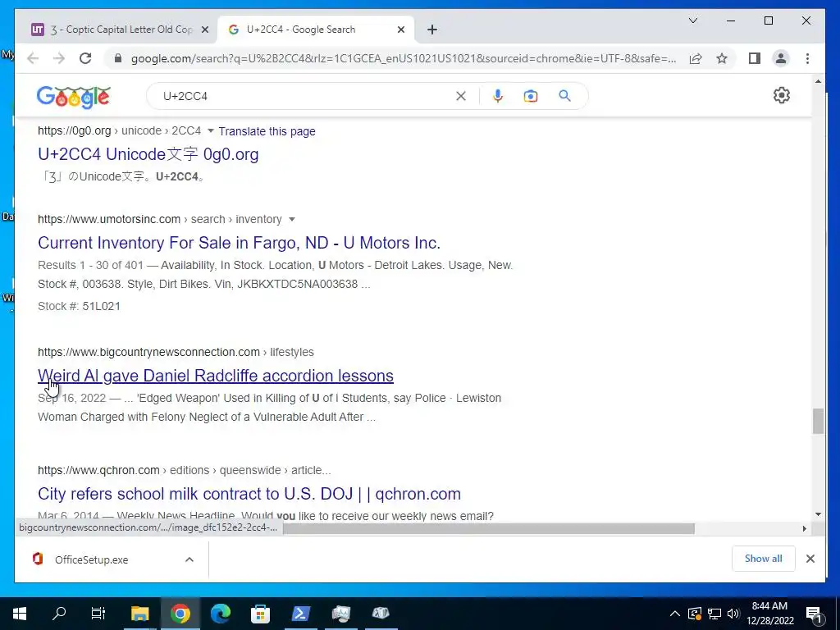This screenshot has height=630, width=840.
Task: Click scroll up arrow on page
Action: point(818,81)
